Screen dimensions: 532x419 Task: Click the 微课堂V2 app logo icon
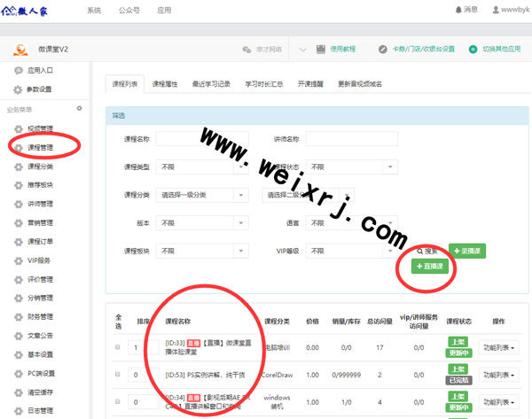click(x=20, y=49)
